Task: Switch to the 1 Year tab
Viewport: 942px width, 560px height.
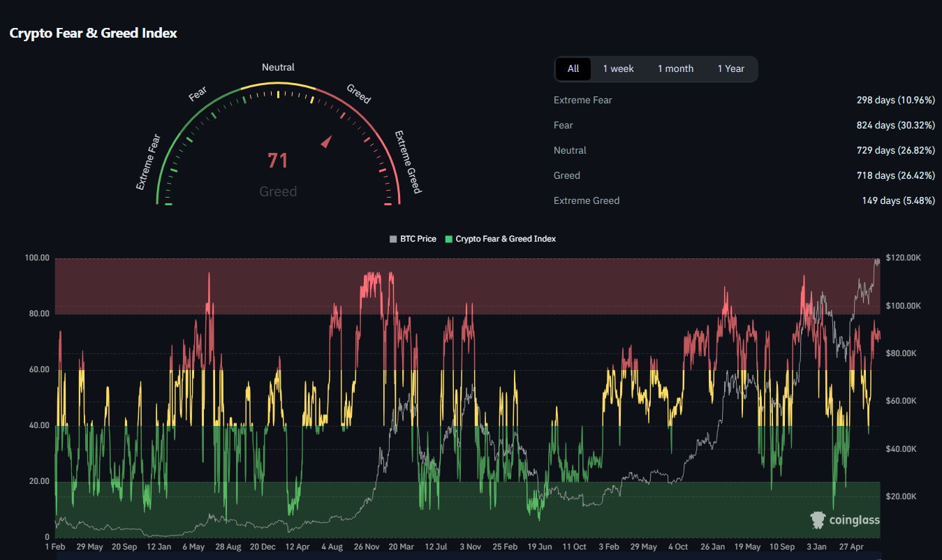Action: (x=730, y=68)
